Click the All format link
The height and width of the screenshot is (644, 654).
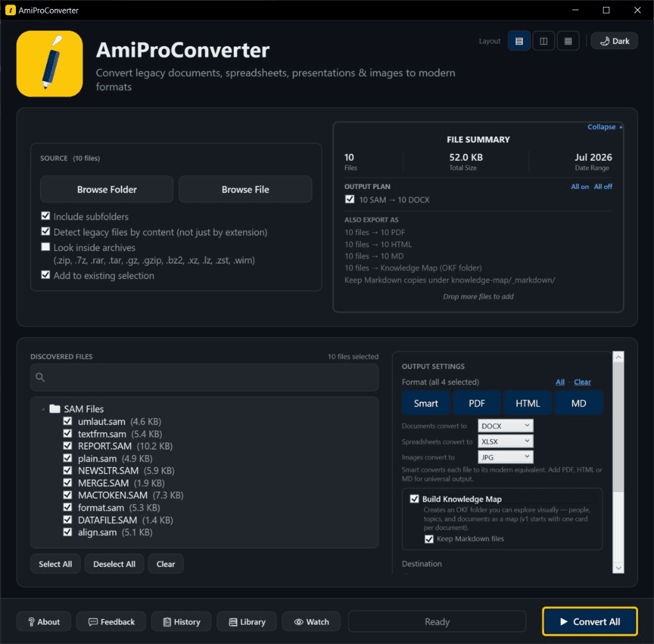pos(559,382)
